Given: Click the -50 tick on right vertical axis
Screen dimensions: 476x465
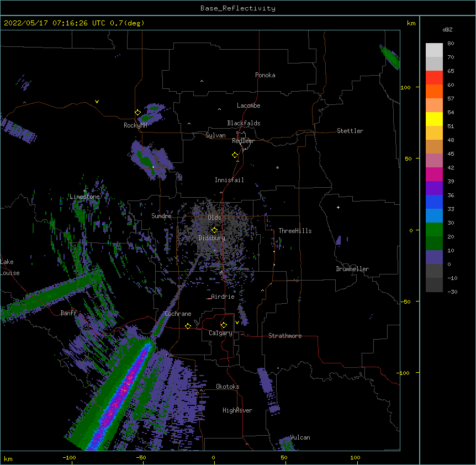Looking at the screenshot, I should pos(405,302).
